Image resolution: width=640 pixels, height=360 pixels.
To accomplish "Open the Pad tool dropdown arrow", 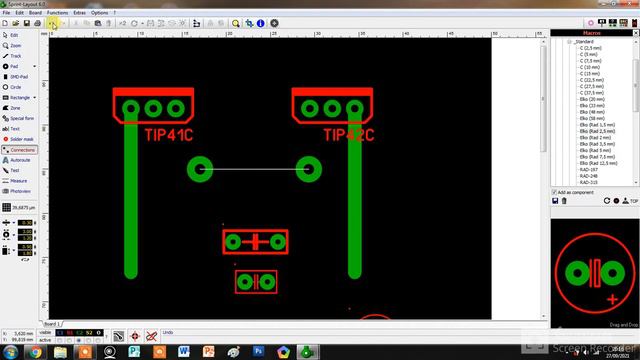I will [34, 66].
